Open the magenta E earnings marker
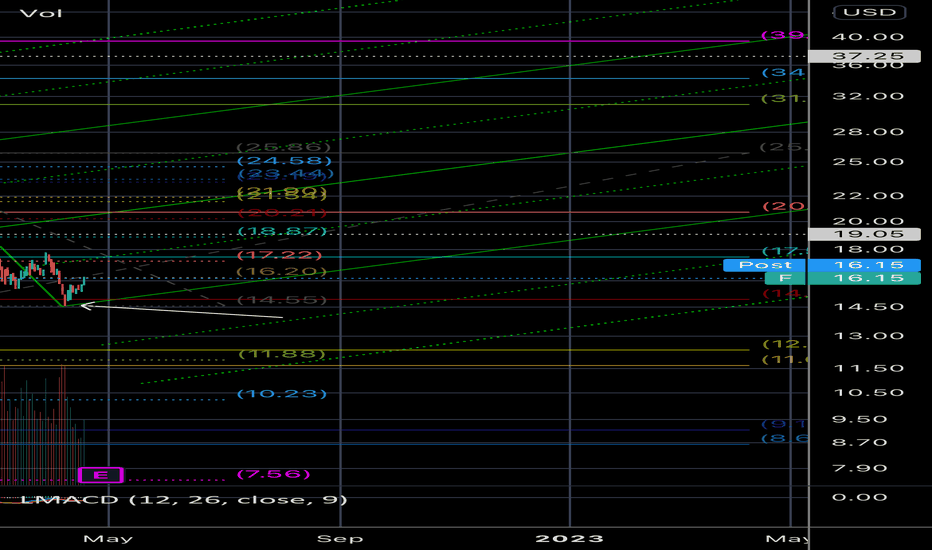Viewport: 932px width, 550px height. (101, 475)
